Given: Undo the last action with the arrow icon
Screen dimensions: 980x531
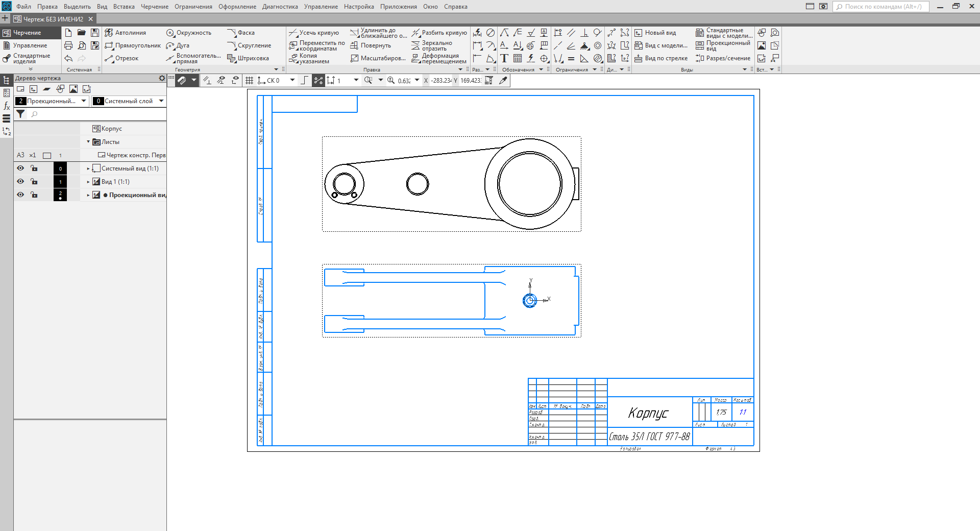Looking at the screenshot, I should point(68,58).
